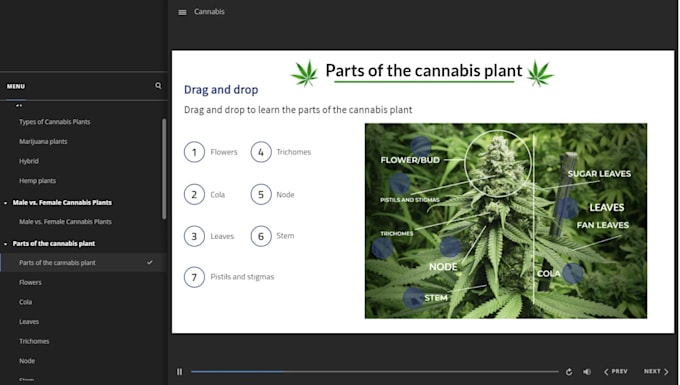Mute audio with the speaker icon

[587, 372]
